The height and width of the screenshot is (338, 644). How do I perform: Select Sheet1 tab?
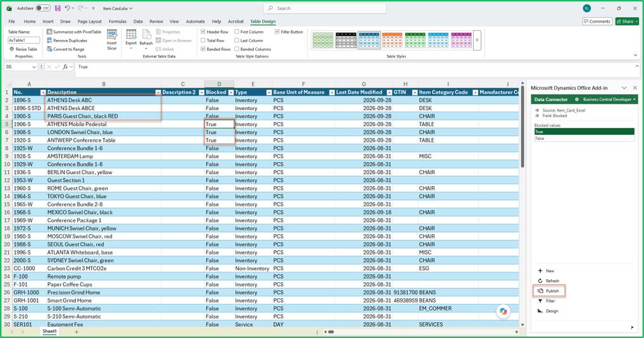click(x=49, y=331)
